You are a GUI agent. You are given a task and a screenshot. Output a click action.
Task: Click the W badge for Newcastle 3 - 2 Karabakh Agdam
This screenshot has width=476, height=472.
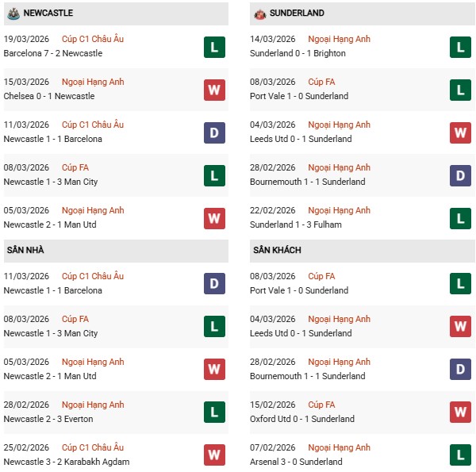214,455
